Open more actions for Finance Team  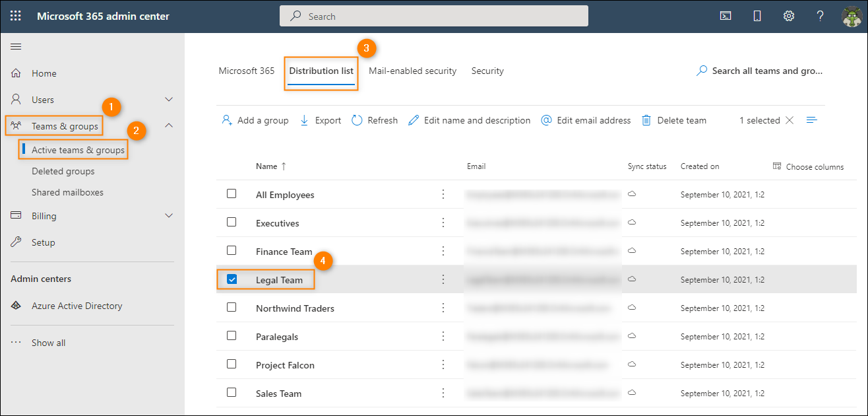(443, 251)
